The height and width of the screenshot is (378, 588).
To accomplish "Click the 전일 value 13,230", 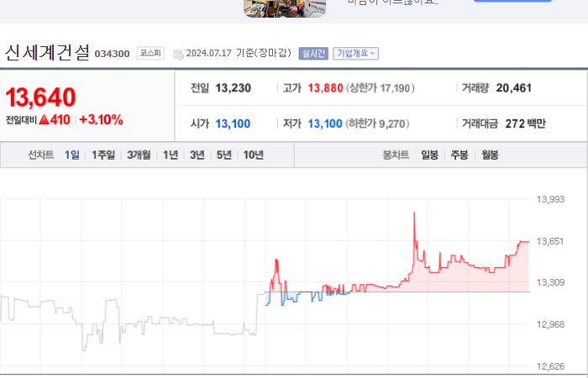I will (x=234, y=88).
